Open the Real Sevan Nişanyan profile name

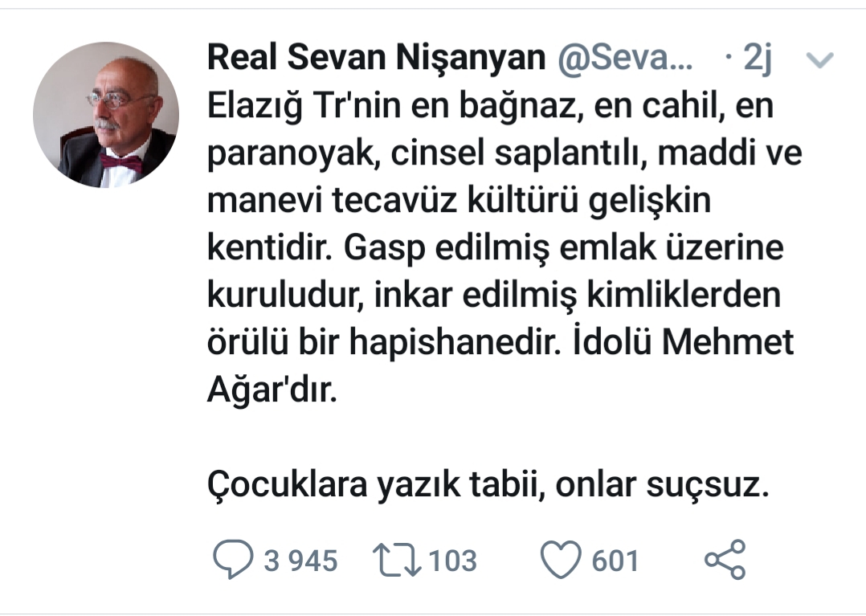tap(376, 59)
